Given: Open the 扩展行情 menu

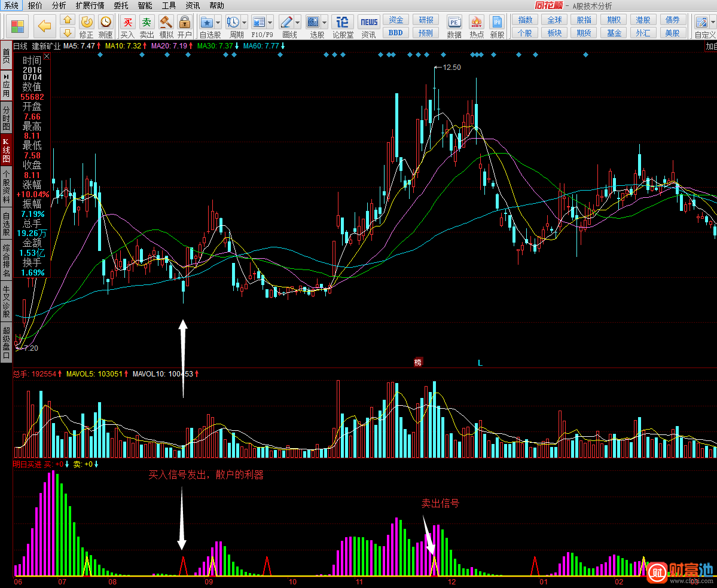Looking at the screenshot, I should tap(90, 5).
